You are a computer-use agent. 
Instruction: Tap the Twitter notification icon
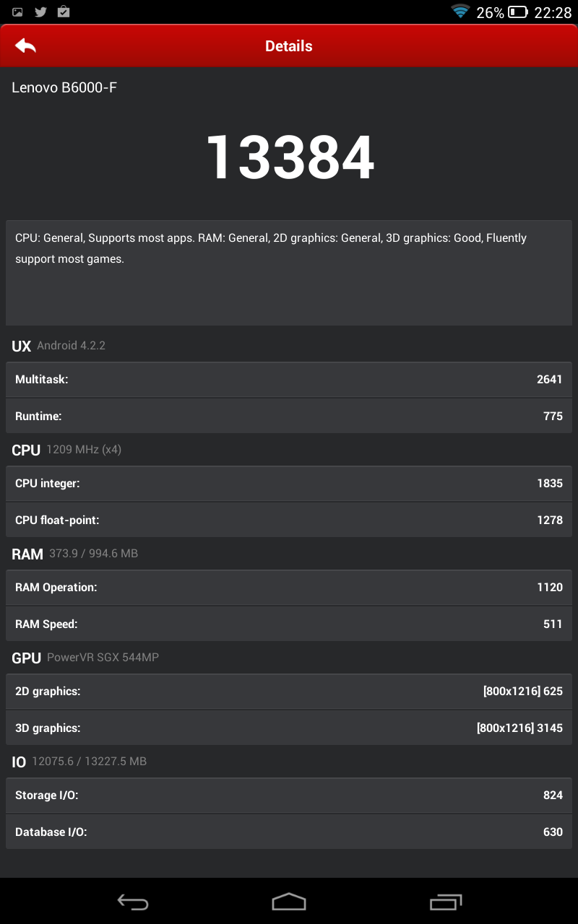[x=40, y=12]
